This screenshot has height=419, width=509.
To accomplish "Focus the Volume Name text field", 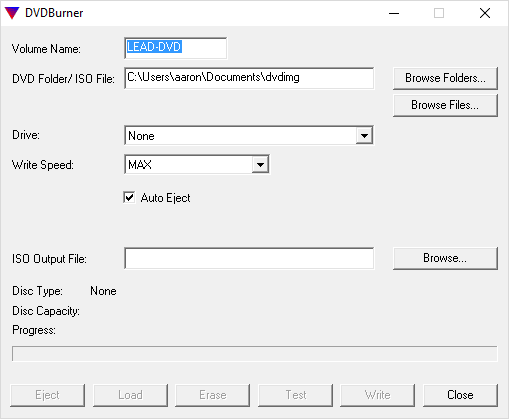I will click(176, 48).
